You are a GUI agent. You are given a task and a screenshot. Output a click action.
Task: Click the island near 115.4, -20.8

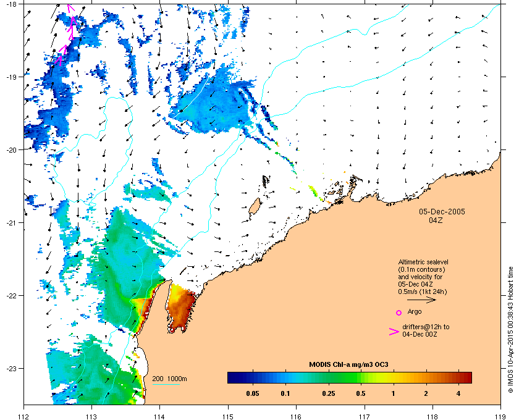(254, 207)
